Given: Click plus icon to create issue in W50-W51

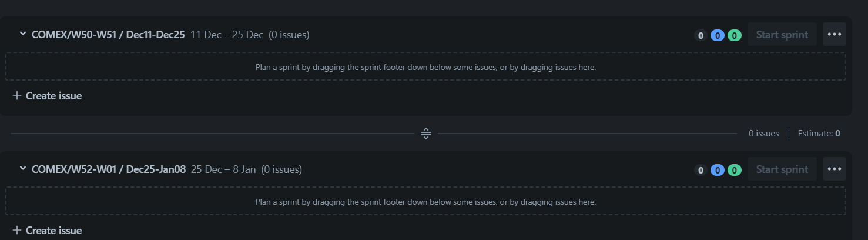Looking at the screenshot, I should tap(17, 95).
